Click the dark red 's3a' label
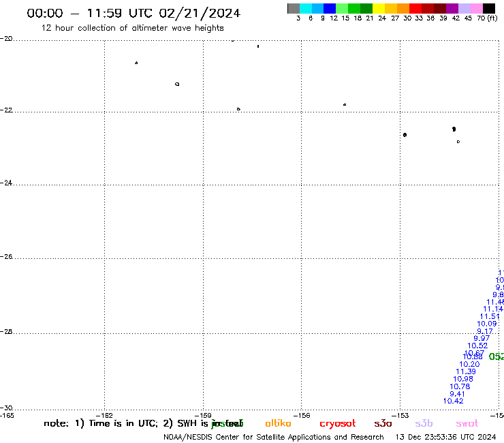Viewport: 504px width, 443px height. pos(383,423)
